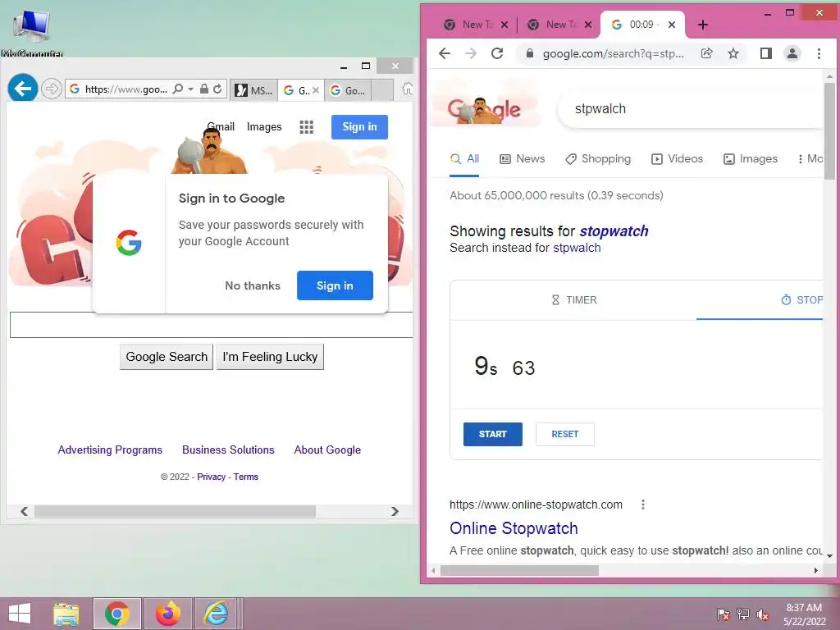Switch to the second New Tab in Chrome
Image resolution: width=840 pixels, height=630 pixels.
point(559,25)
